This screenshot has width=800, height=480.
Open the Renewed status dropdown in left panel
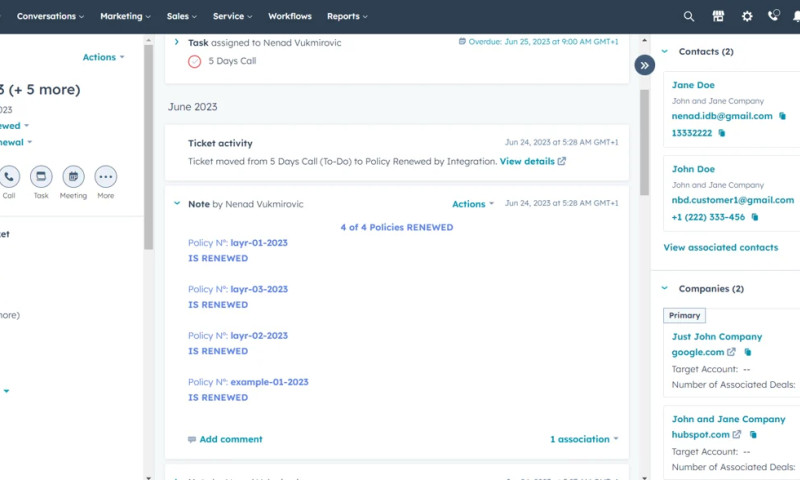click(15, 125)
